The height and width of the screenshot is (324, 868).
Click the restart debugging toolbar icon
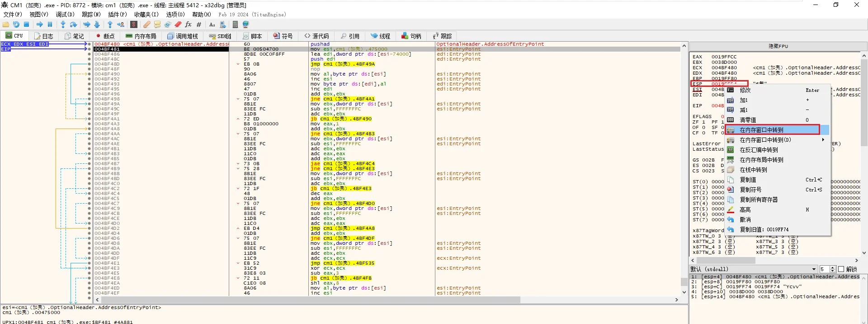pyautogui.click(x=16, y=24)
